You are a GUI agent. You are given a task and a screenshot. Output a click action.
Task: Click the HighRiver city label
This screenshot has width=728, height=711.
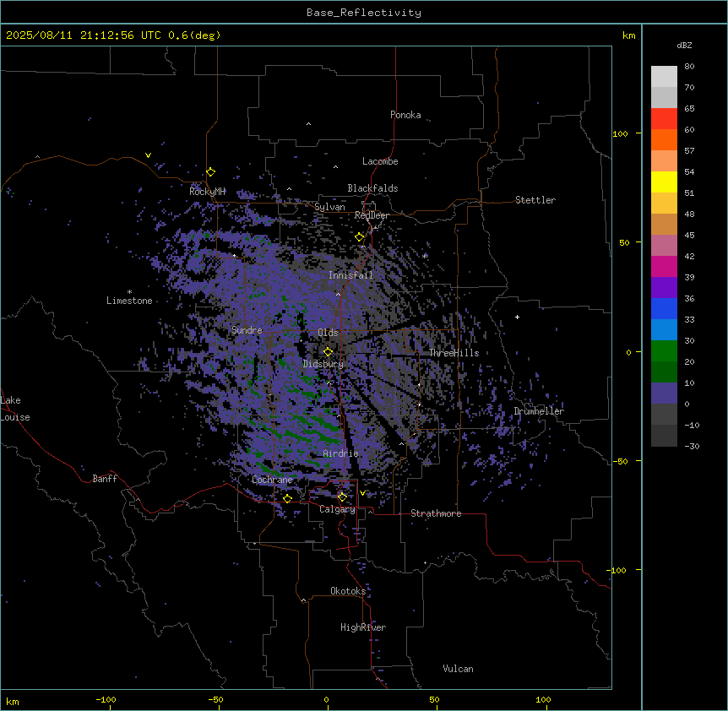pyautogui.click(x=363, y=627)
